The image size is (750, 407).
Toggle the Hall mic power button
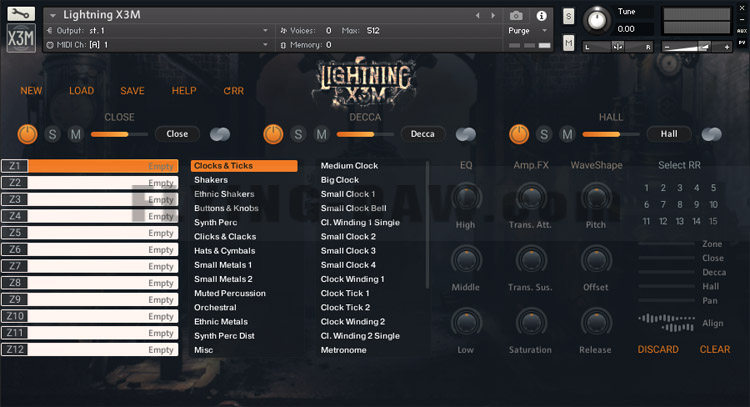(519, 134)
